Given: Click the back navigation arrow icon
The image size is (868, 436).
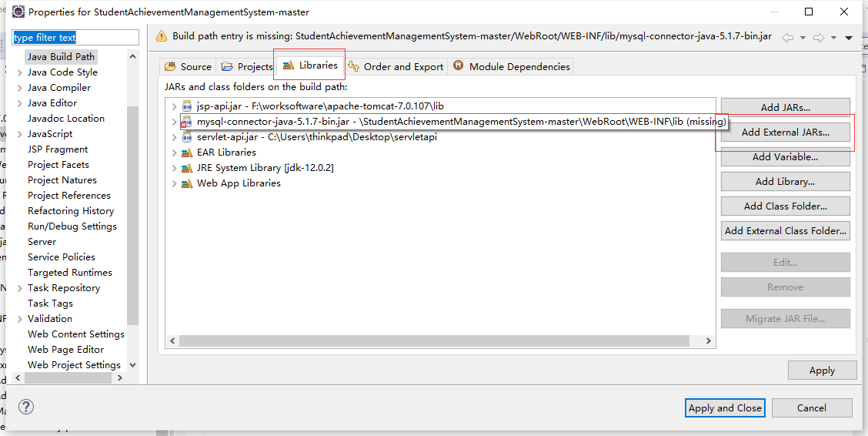Looking at the screenshot, I should coord(787,38).
